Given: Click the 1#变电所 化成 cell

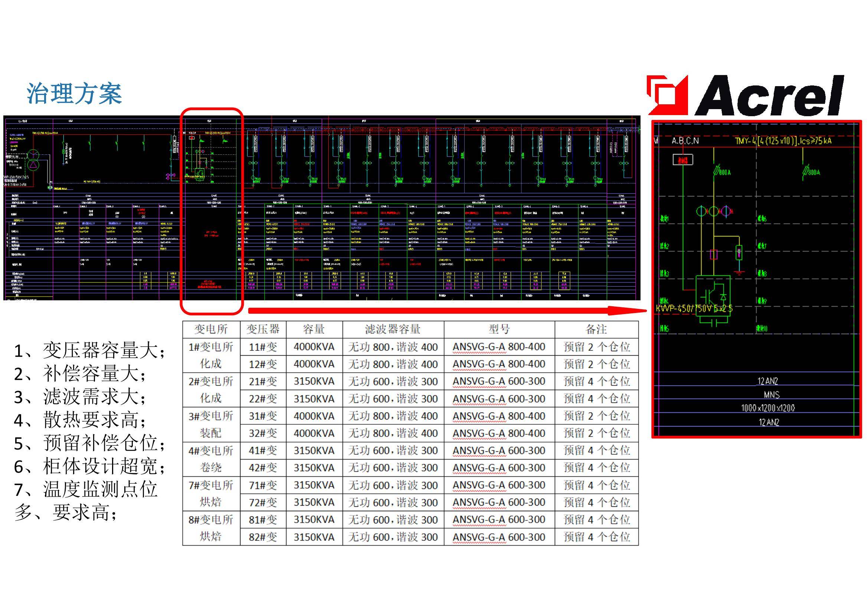Looking at the screenshot, I should coord(211,355).
